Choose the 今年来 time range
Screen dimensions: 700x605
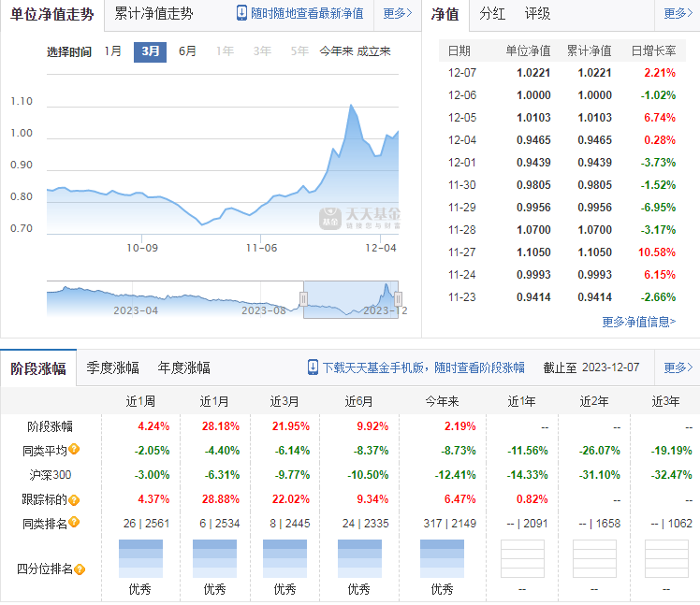(336, 51)
